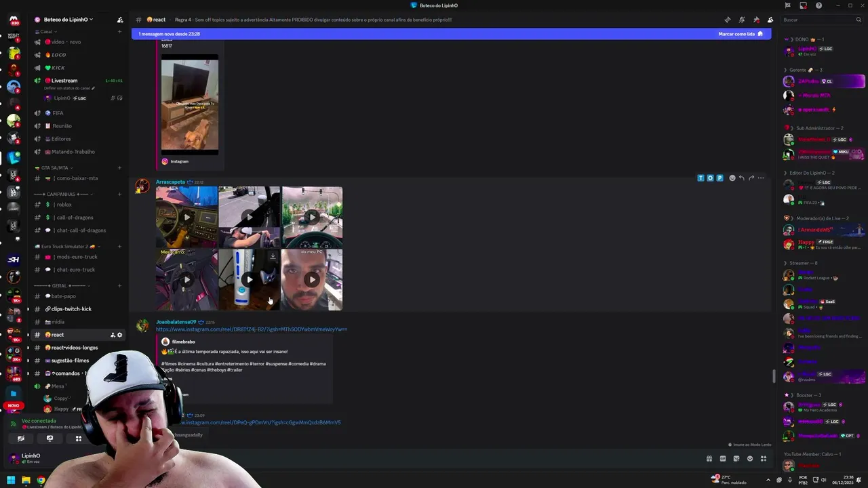Open the roblox channel
Image resolution: width=868 pixels, height=488 pixels.
pyautogui.click(x=78, y=205)
